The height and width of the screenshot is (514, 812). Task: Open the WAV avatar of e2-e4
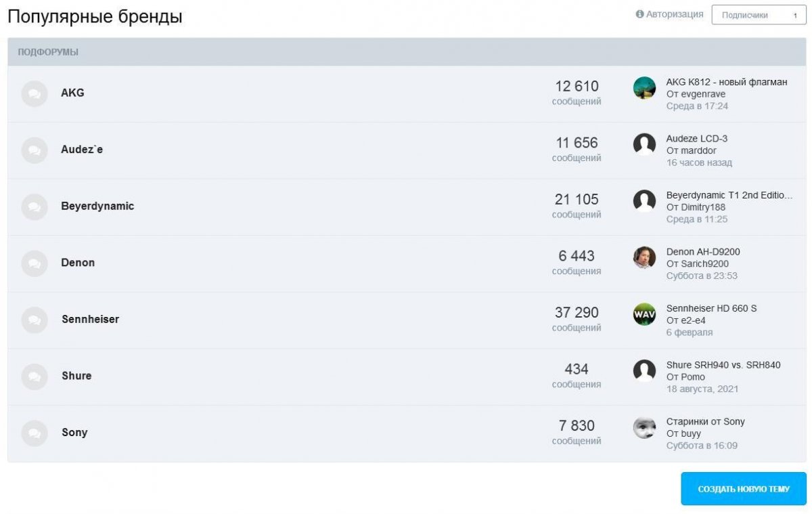point(644,314)
